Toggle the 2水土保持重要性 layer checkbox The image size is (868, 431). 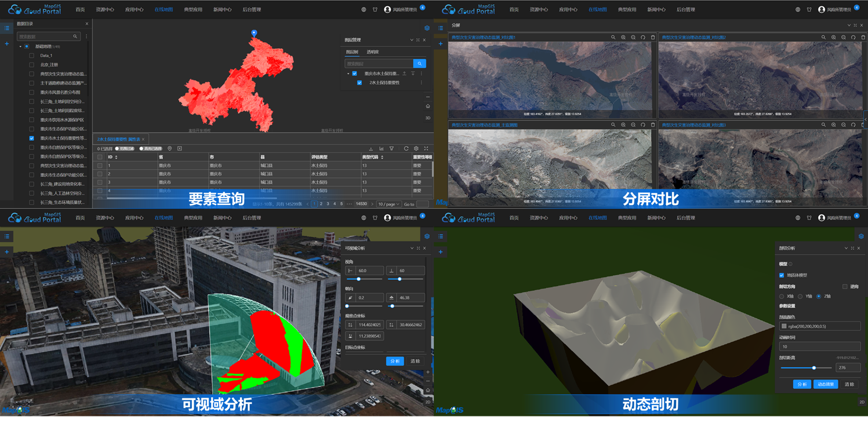359,83
